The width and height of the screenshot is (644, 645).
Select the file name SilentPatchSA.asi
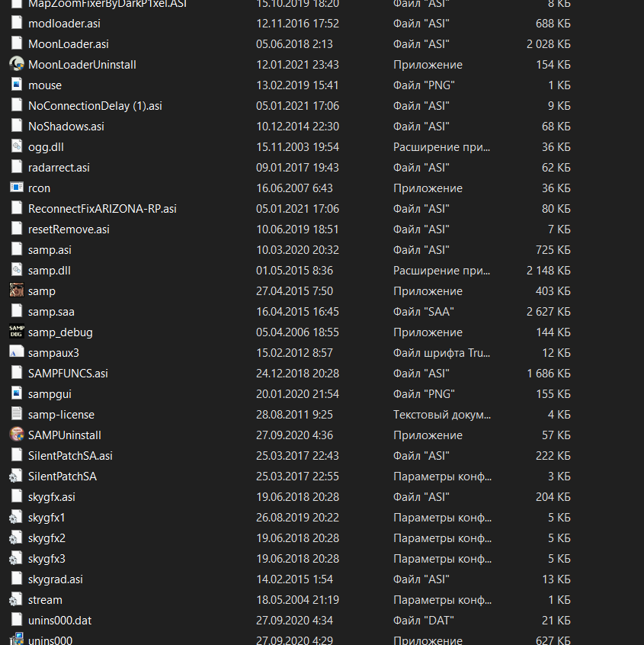tap(70, 455)
